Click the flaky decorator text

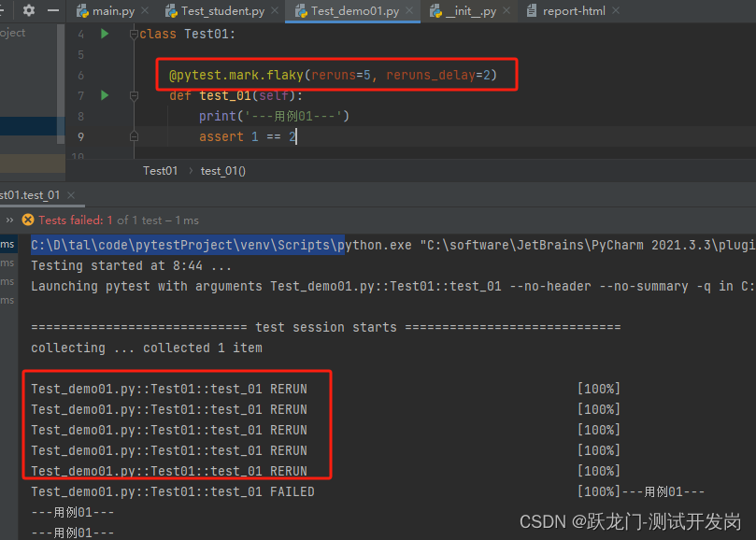(333, 76)
